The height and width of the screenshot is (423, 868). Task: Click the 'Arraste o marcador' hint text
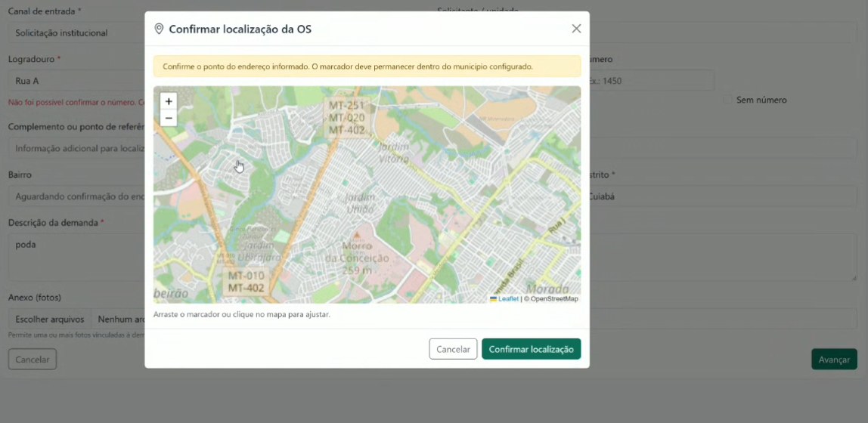click(242, 315)
